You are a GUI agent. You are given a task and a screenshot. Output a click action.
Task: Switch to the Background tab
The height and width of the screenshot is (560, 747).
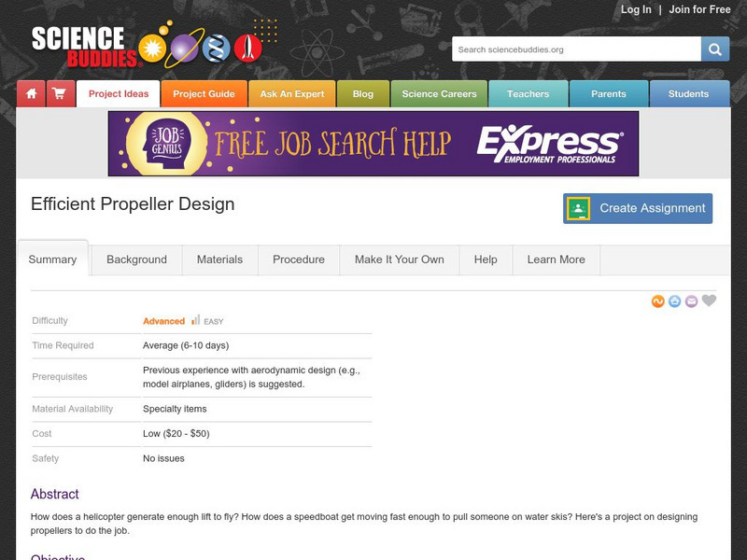[136, 259]
